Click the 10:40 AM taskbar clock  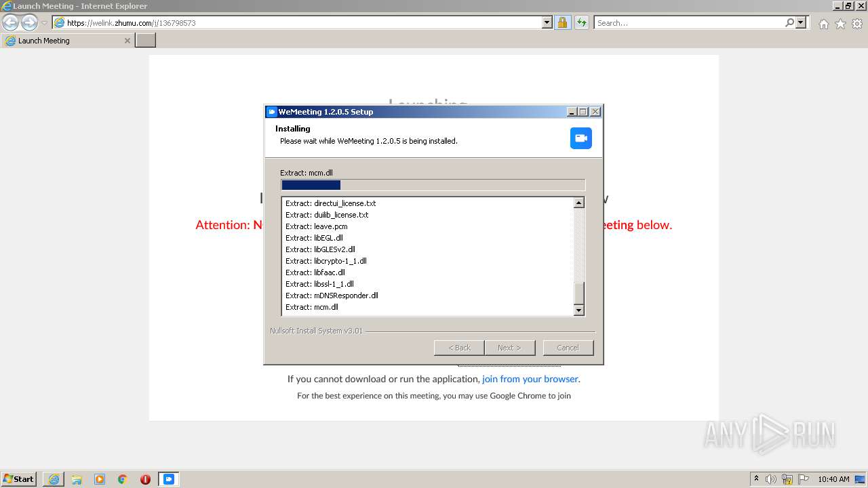[833, 479]
